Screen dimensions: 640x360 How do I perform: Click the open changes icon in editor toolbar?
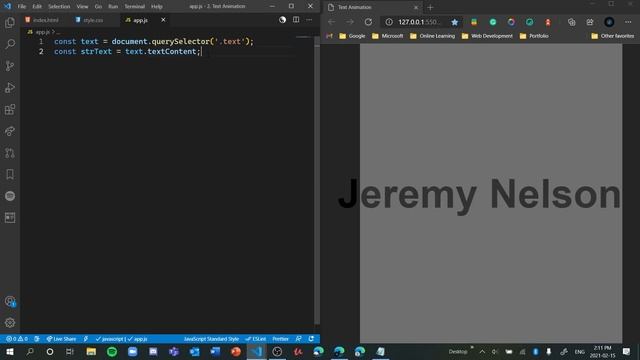click(282, 20)
